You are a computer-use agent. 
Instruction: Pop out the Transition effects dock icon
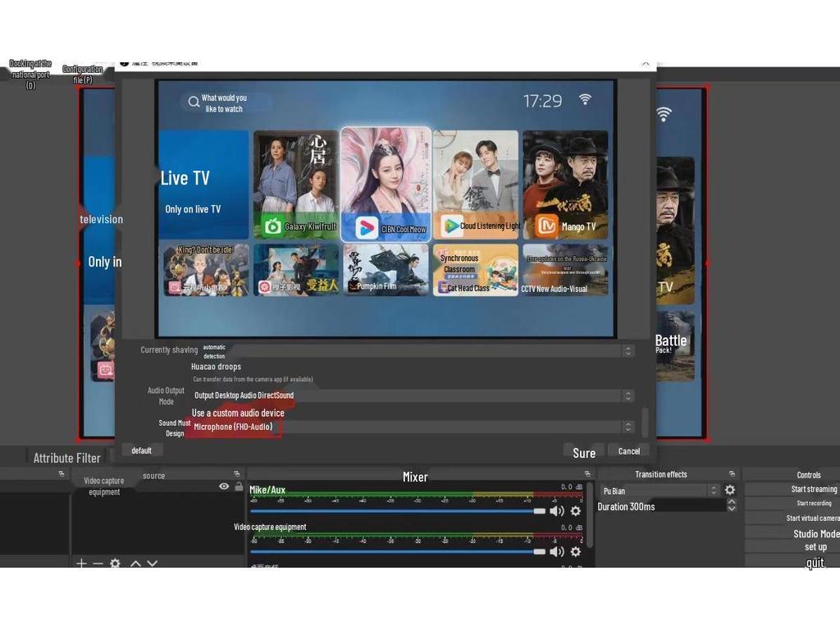tap(732, 474)
